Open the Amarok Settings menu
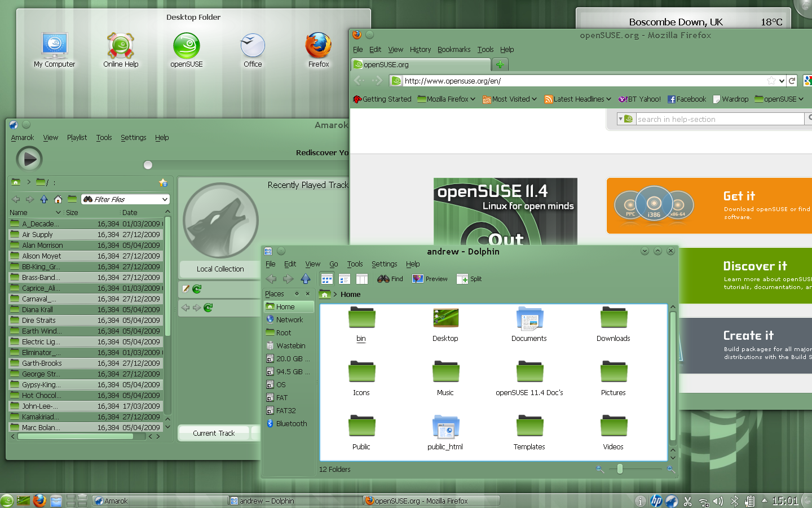 coord(133,138)
